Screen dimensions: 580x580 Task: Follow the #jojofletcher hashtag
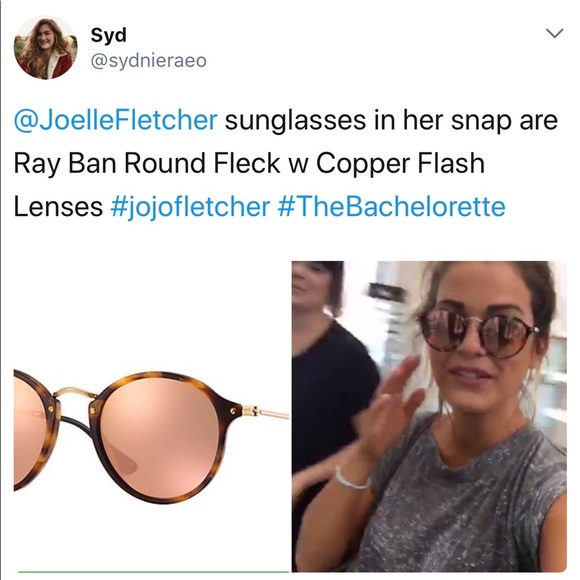[x=190, y=207]
